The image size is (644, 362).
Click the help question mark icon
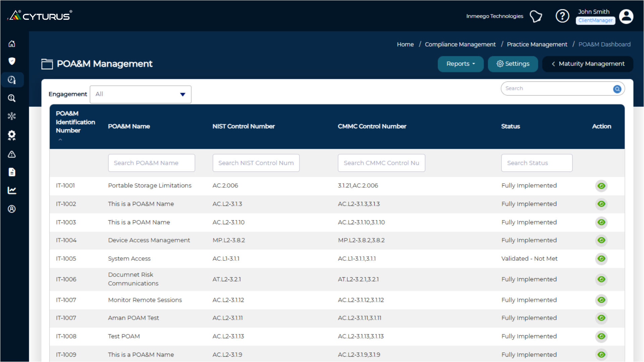click(562, 16)
